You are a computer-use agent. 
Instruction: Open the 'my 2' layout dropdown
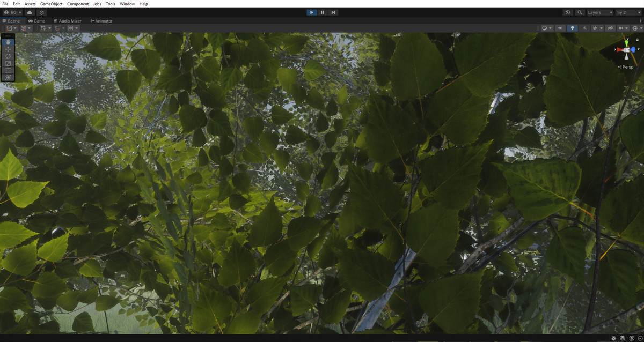627,12
